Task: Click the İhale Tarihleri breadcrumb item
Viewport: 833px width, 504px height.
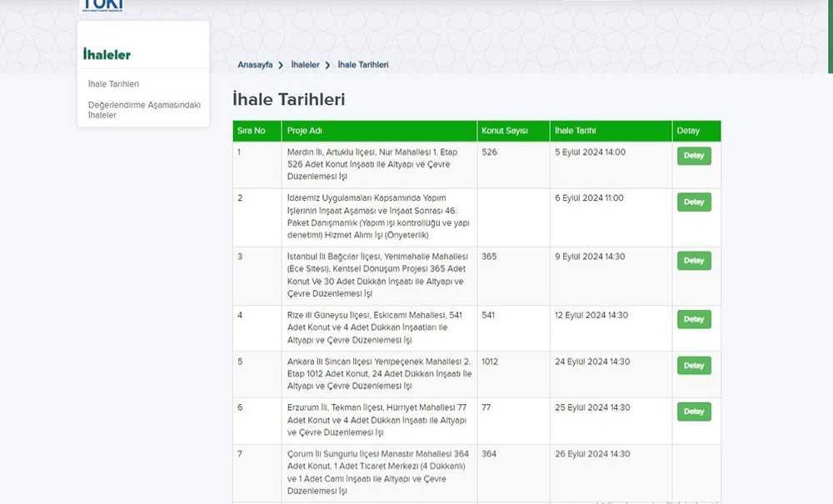Action: click(363, 65)
